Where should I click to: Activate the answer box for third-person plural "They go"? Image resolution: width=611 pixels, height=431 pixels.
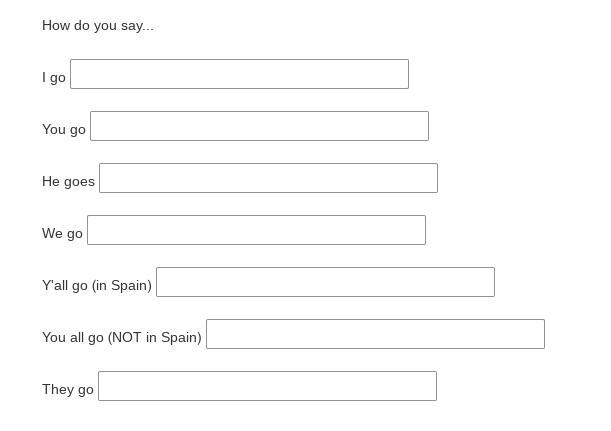tap(267, 386)
